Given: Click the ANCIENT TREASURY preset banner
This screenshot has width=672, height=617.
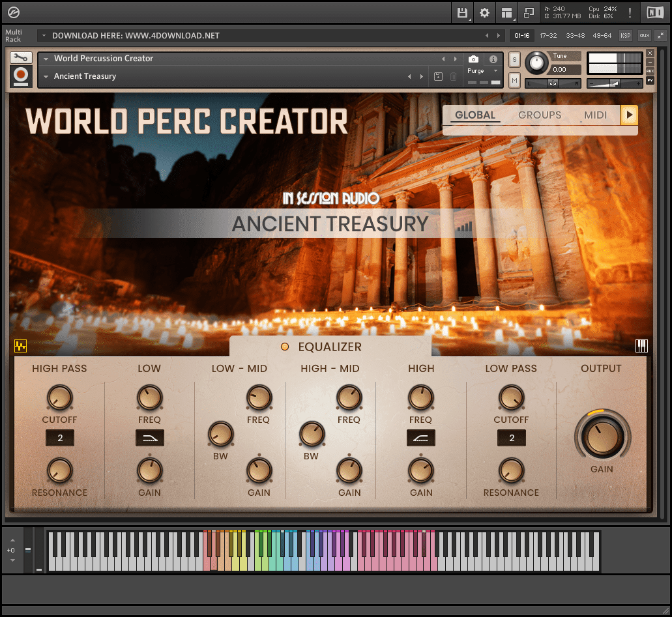Looking at the screenshot, I should [330, 223].
